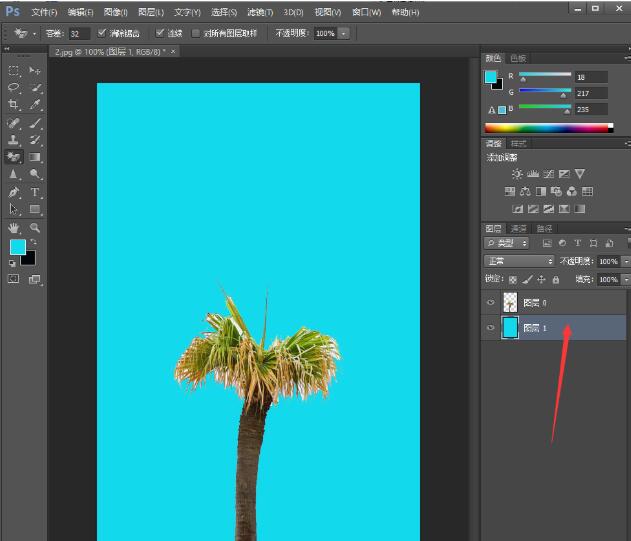Select the Rectangular Marquee tool

click(x=14, y=71)
